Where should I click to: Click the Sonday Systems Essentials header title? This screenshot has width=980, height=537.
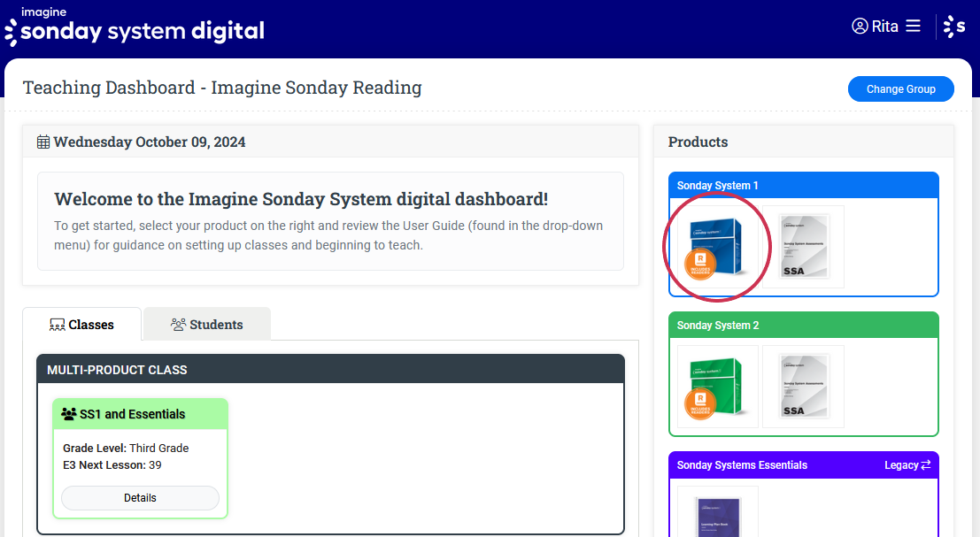pos(742,465)
